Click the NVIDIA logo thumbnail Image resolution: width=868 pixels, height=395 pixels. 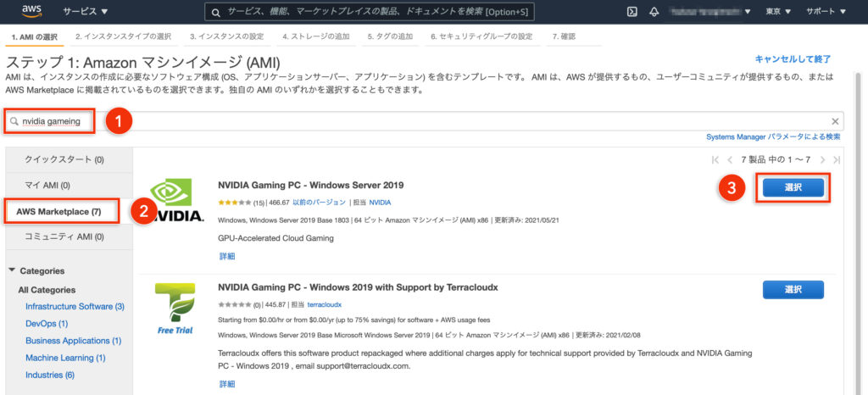pos(176,200)
